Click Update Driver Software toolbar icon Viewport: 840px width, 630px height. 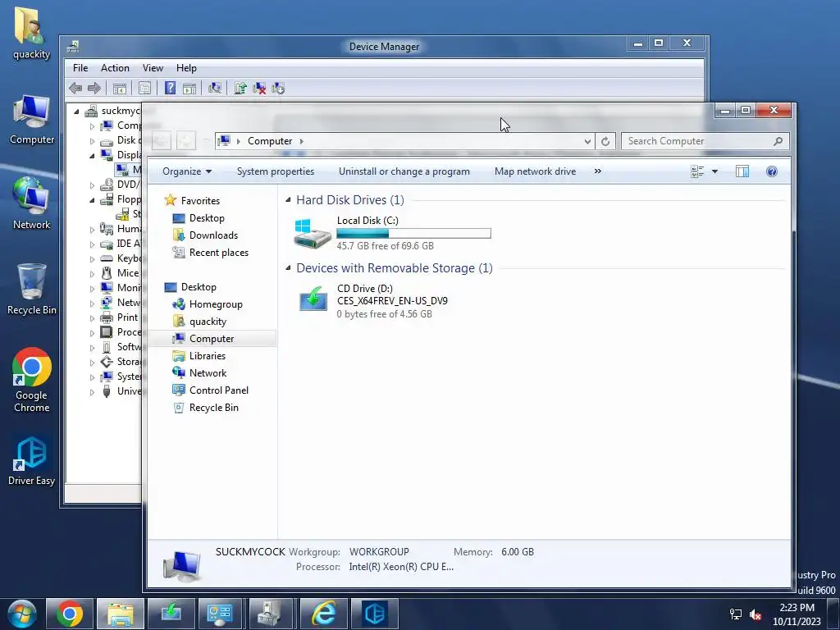240,88
